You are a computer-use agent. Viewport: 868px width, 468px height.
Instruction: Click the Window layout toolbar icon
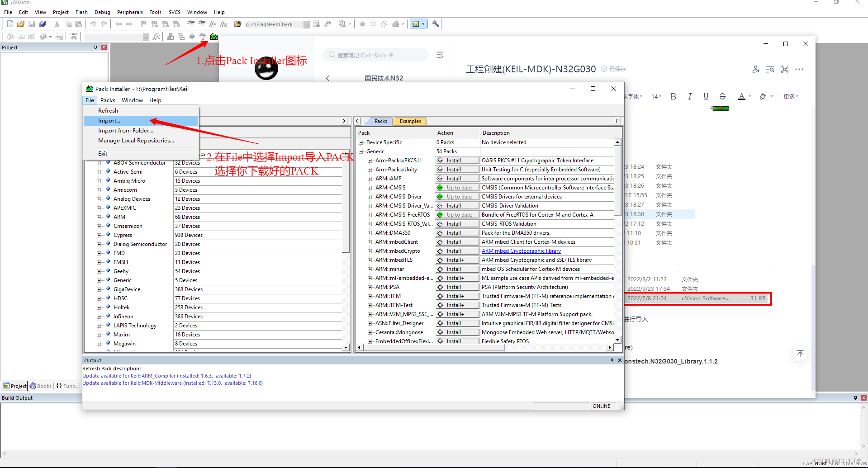(416, 24)
